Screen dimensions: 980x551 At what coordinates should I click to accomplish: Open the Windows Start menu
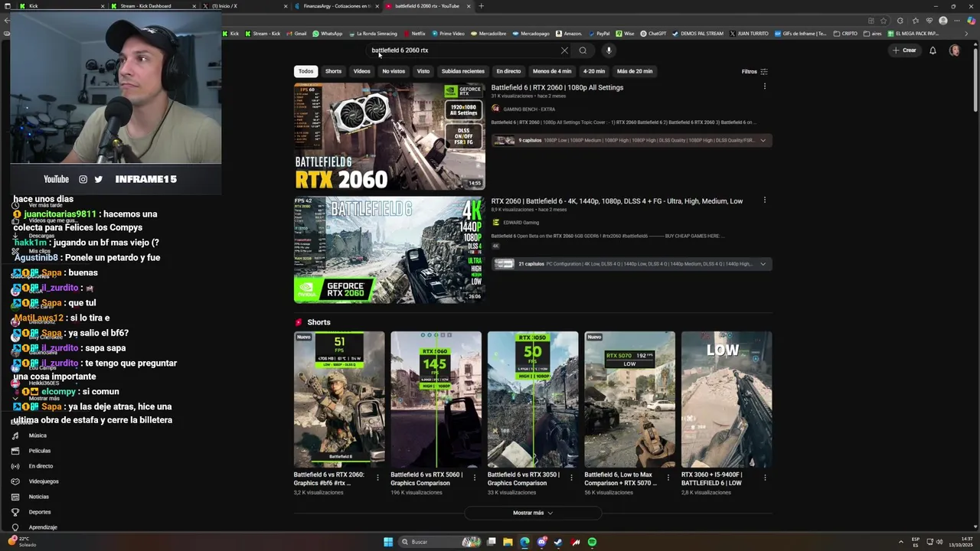pos(388,542)
